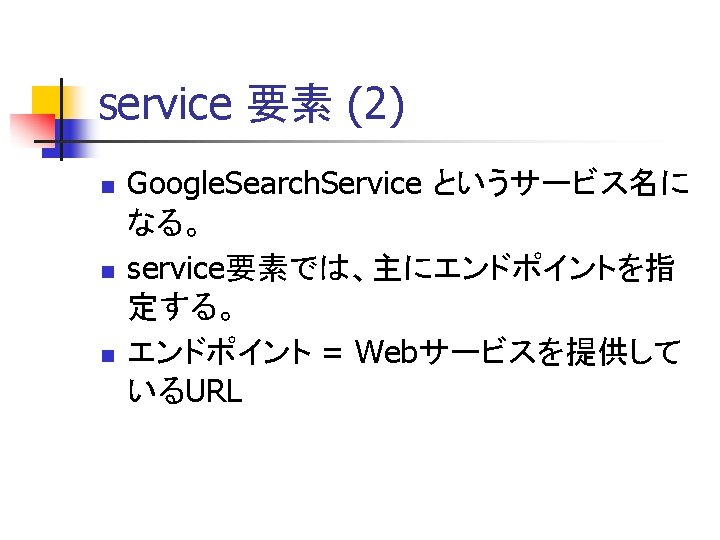Viewport: 720px width, 540px height.
Task: Click the red gradient square beside the title
Action: click(x=32, y=130)
